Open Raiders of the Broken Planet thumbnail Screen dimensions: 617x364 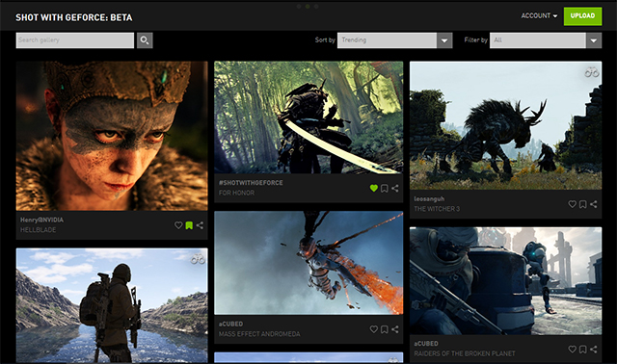click(505, 280)
